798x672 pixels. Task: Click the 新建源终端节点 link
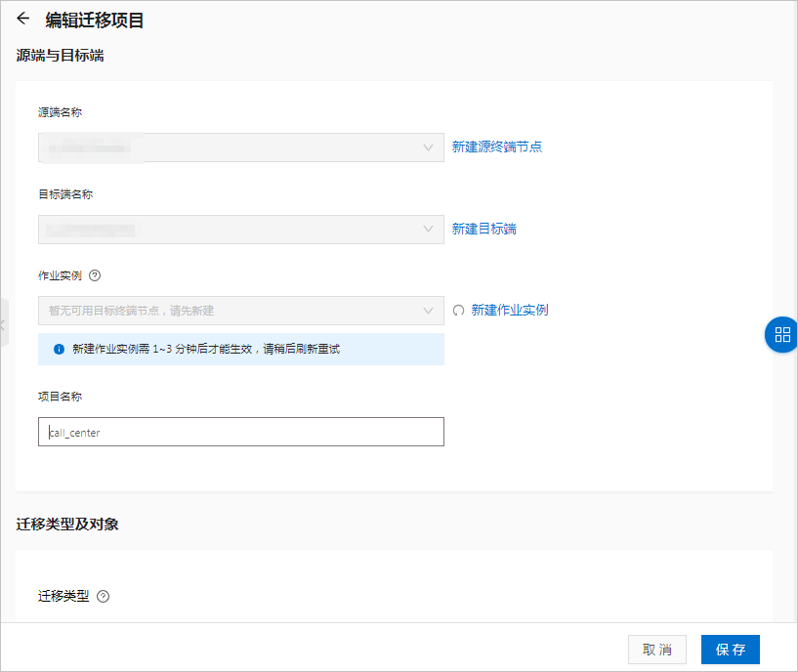496,147
